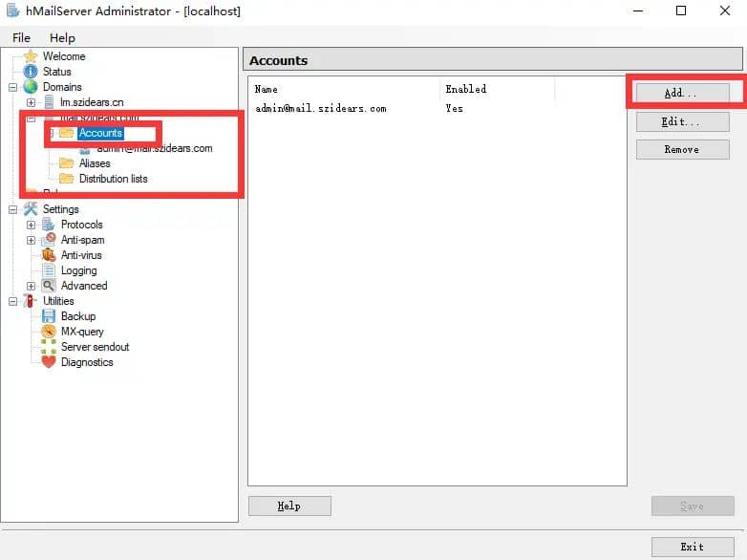Open Diagnostics via the heart icon
The width and height of the screenshot is (747, 560).
[49, 362]
